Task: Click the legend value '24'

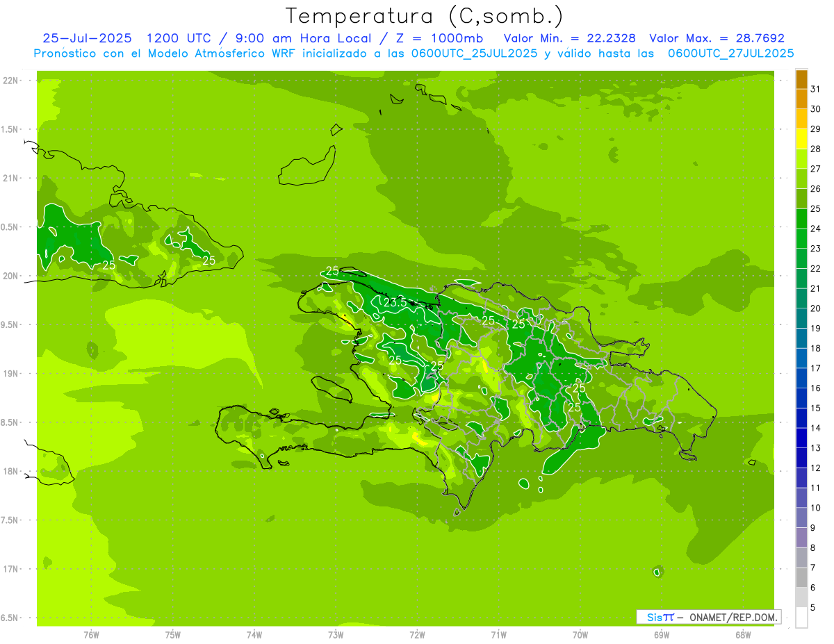Action: [x=816, y=229]
